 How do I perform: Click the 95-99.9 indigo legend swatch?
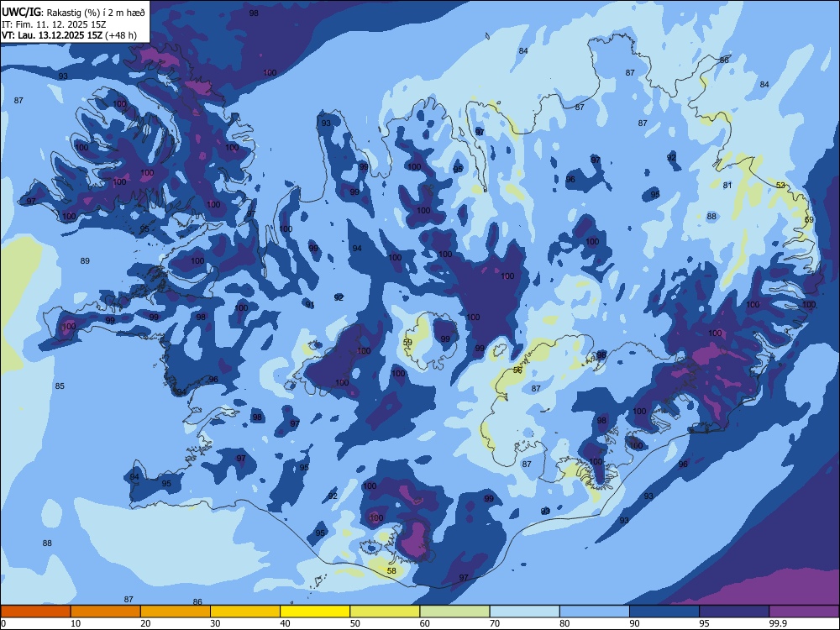734,612
